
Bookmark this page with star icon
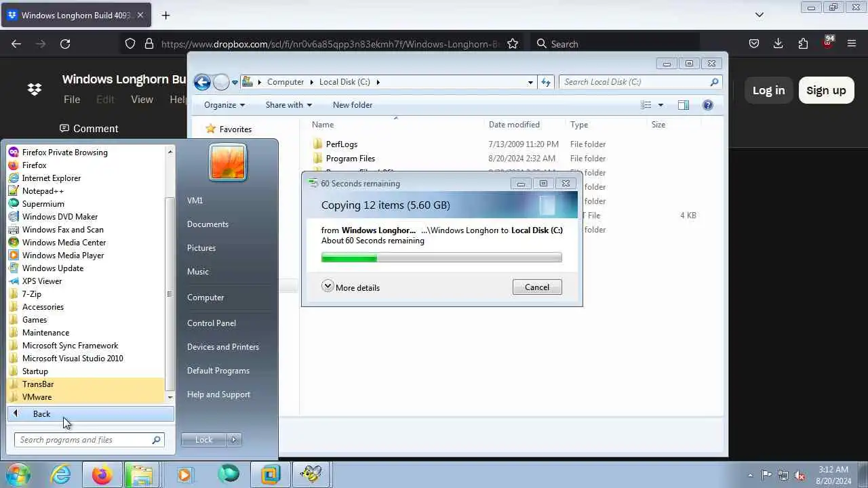(x=513, y=44)
